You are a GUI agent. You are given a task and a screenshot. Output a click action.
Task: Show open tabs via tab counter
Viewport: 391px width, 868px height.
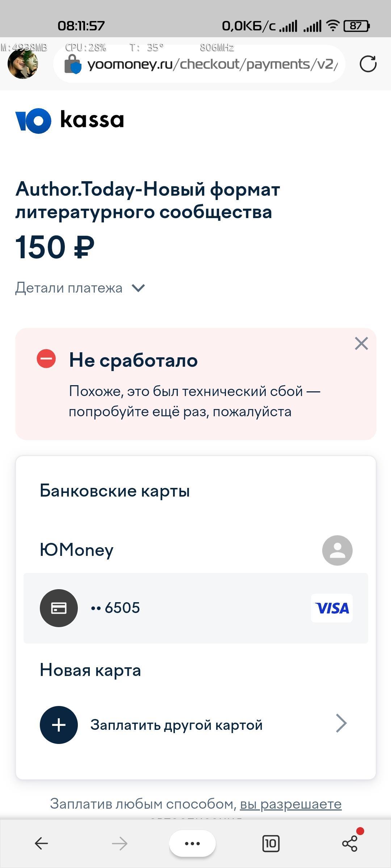[271, 843]
